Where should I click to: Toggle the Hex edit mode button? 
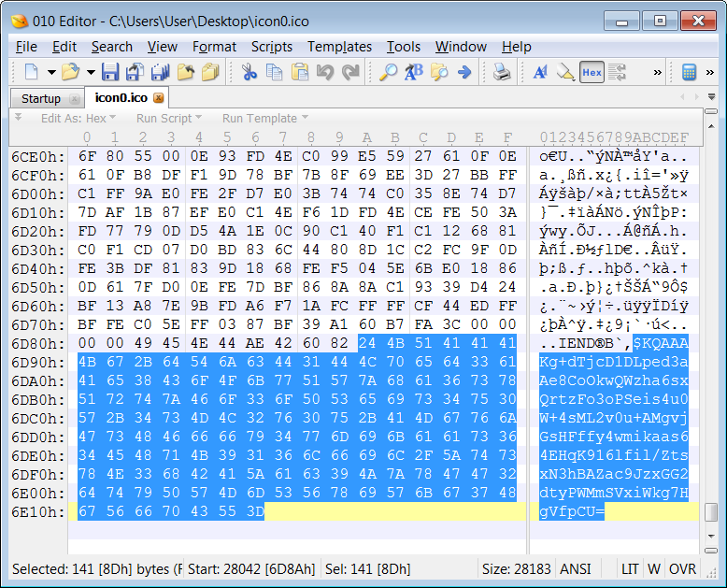click(592, 72)
